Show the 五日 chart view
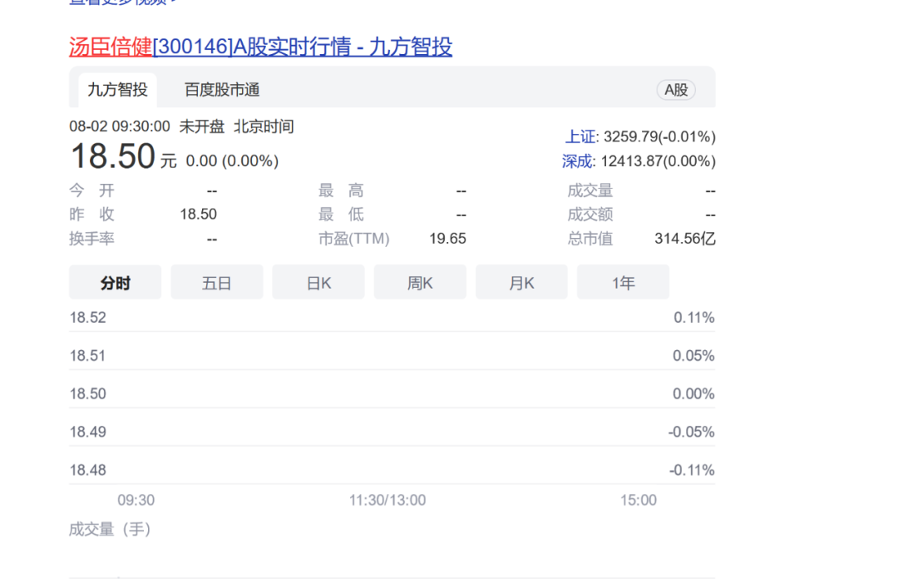The image size is (898, 588). pos(217,283)
